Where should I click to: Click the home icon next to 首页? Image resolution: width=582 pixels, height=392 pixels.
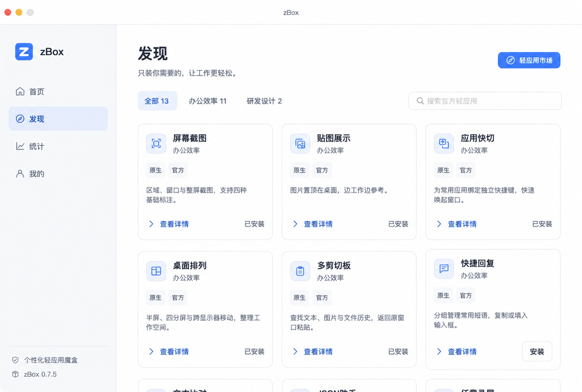tap(20, 91)
